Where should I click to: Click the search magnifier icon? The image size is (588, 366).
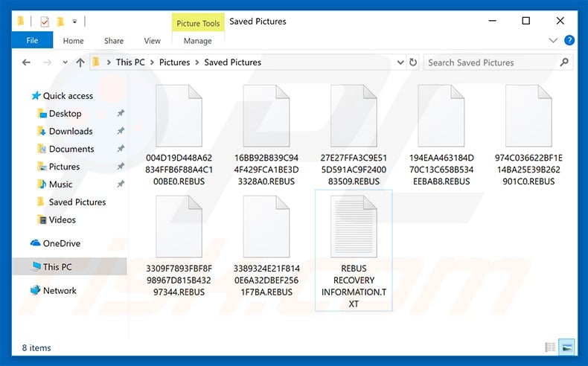click(x=564, y=62)
